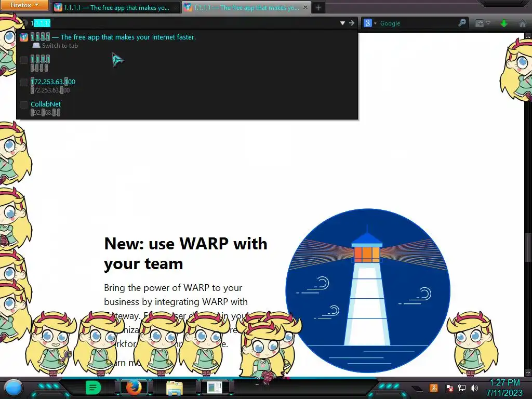The width and height of the screenshot is (532, 399).
Task: Click the Firefox taskbar icon
Action: 134,388
